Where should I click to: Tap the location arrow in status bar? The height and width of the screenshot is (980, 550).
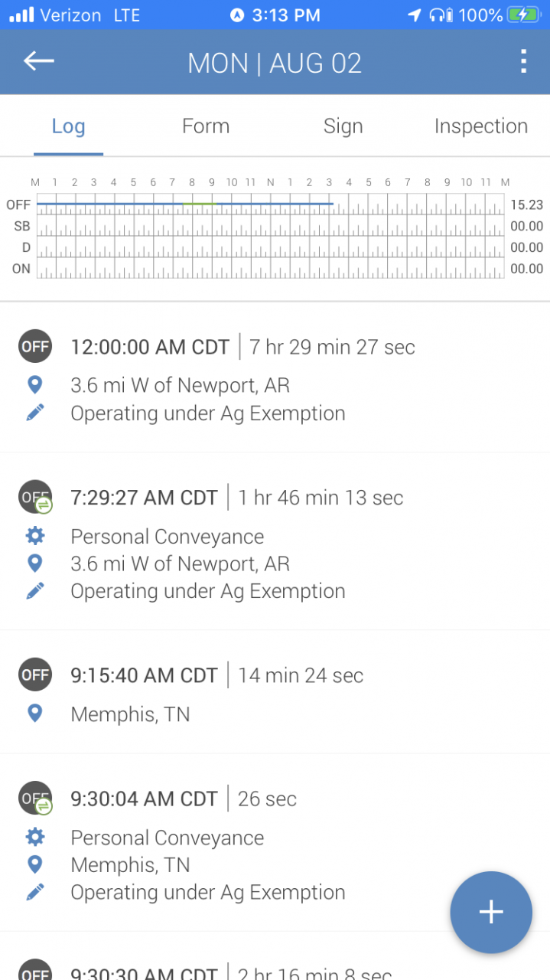pos(414,15)
